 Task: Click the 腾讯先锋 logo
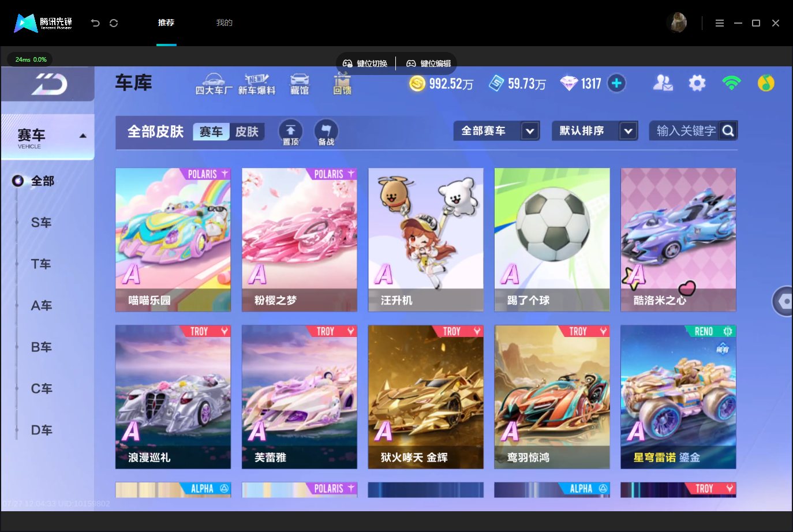pos(43,23)
